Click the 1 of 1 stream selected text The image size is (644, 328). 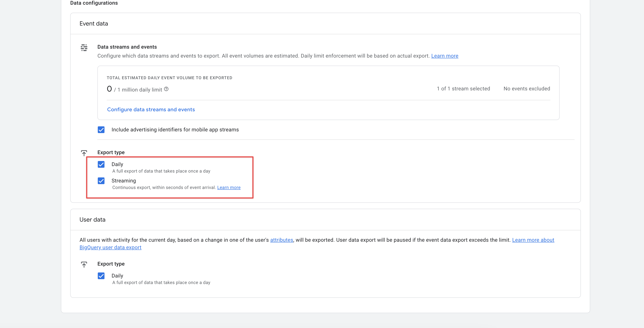(463, 88)
